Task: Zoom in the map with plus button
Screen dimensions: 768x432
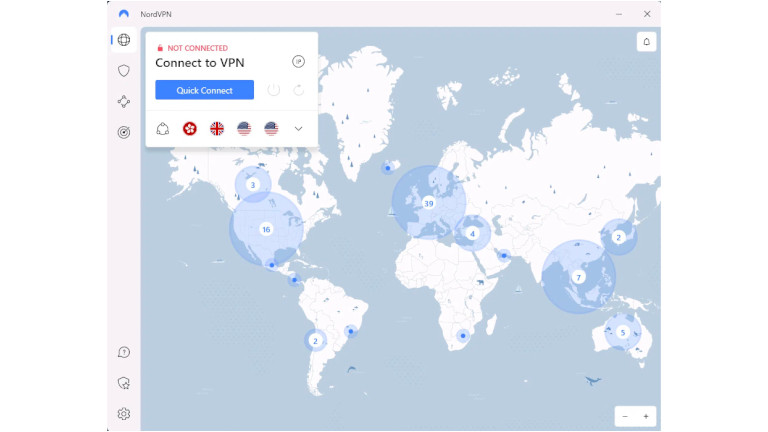Action: click(x=646, y=416)
